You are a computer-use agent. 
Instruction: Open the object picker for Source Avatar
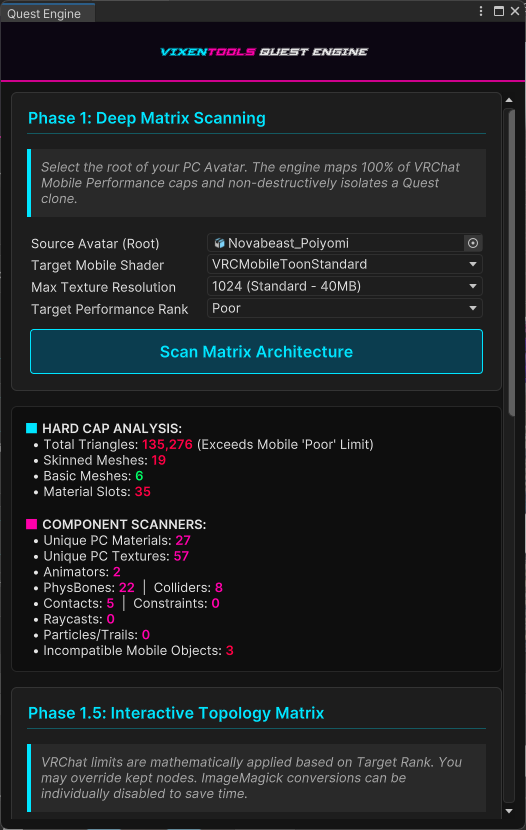click(473, 243)
